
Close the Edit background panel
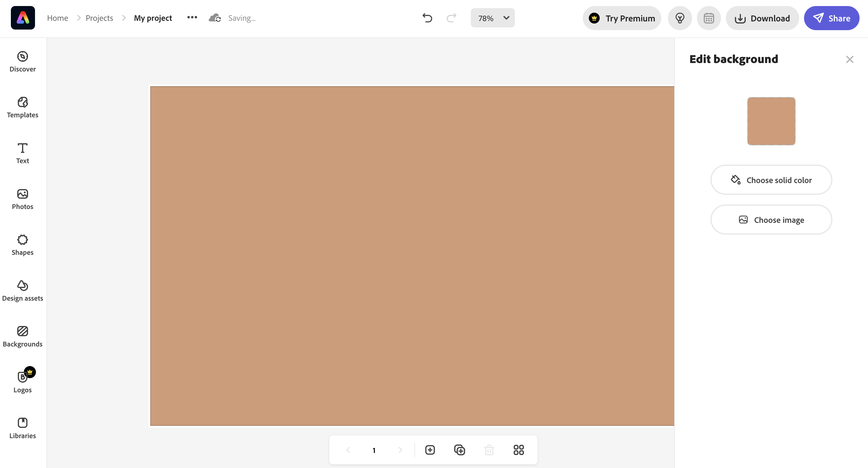point(850,60)
